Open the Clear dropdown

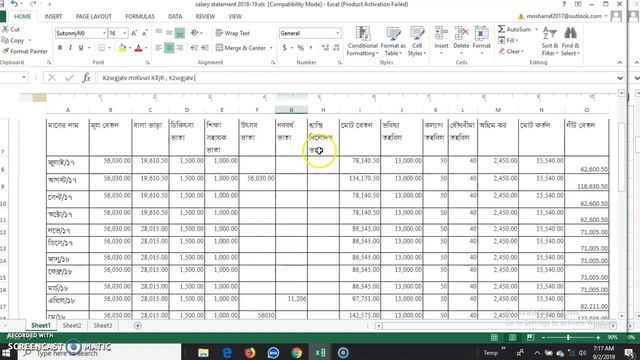[511, 51]
